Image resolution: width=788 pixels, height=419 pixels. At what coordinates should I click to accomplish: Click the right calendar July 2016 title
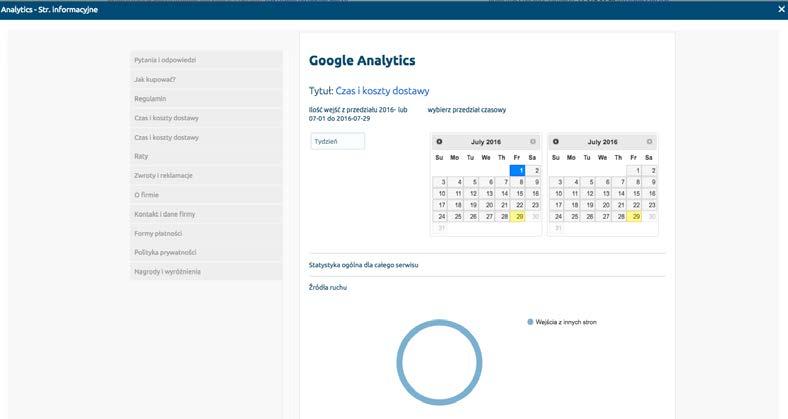click(602, 142)
